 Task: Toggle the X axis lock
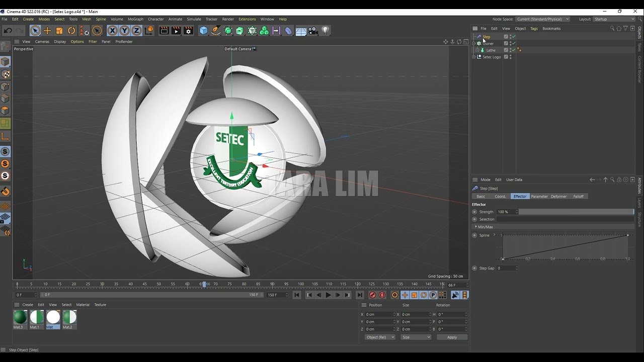[112, 31]
